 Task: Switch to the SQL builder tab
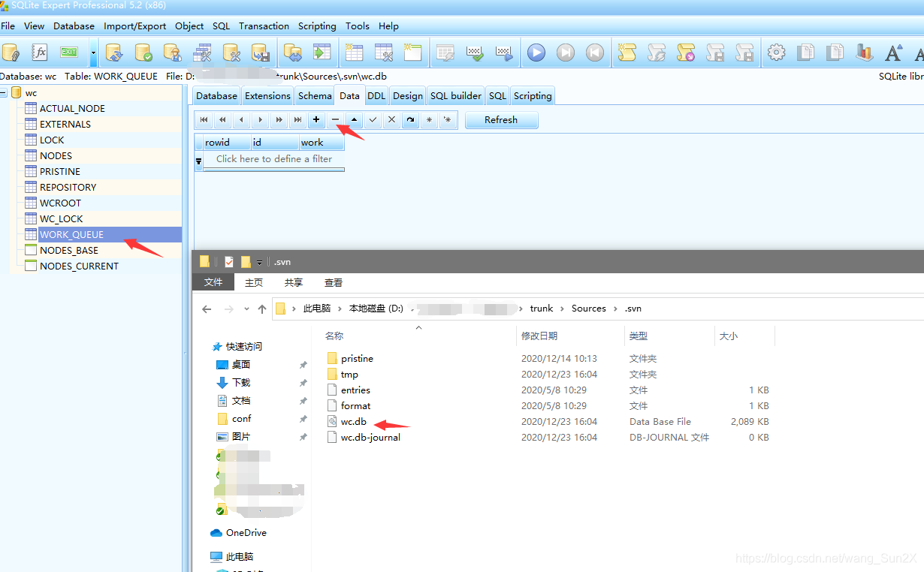click(456, 96)
